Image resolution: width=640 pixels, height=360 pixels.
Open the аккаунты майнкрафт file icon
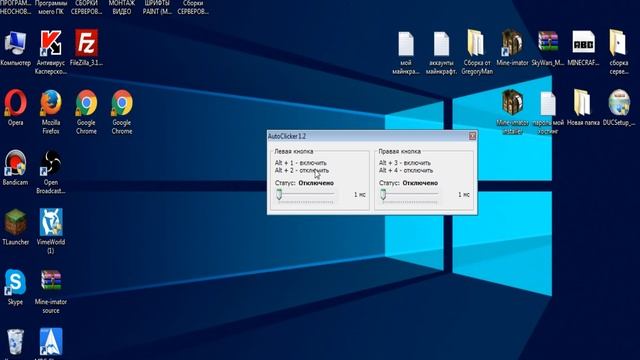pyautogui.click(x=441, y=44)
